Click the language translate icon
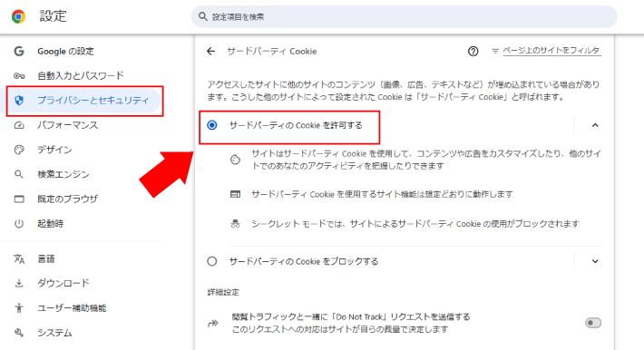The width and height of the screenshot is (644, 350). 19,258
